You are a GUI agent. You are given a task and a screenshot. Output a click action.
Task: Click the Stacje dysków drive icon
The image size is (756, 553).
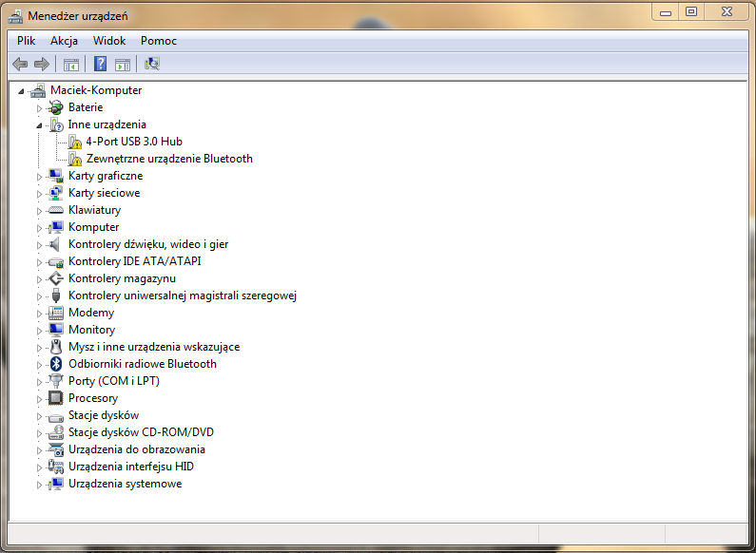point(56,417)
